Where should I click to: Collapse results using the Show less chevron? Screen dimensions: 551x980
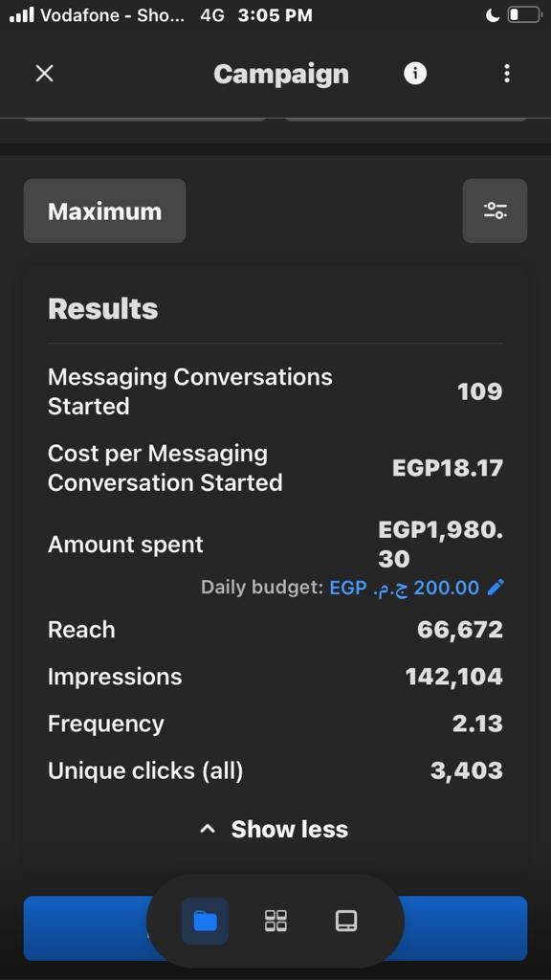[x=208, y=830]
